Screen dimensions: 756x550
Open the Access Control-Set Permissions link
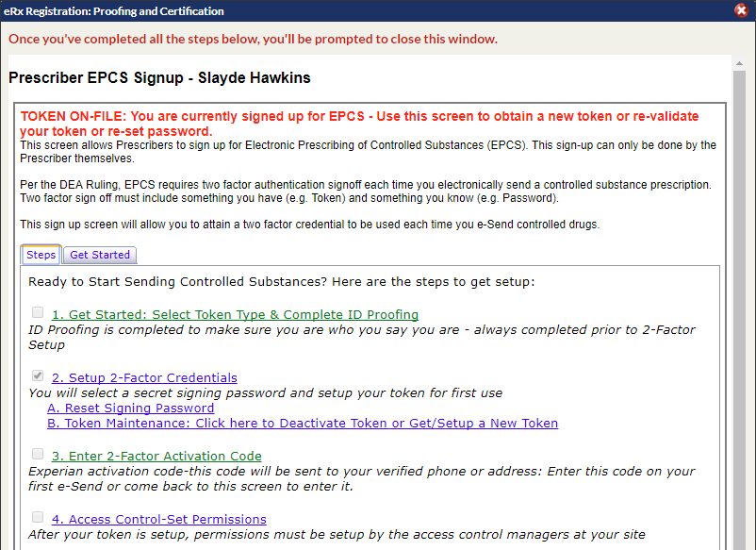[158, 519]
